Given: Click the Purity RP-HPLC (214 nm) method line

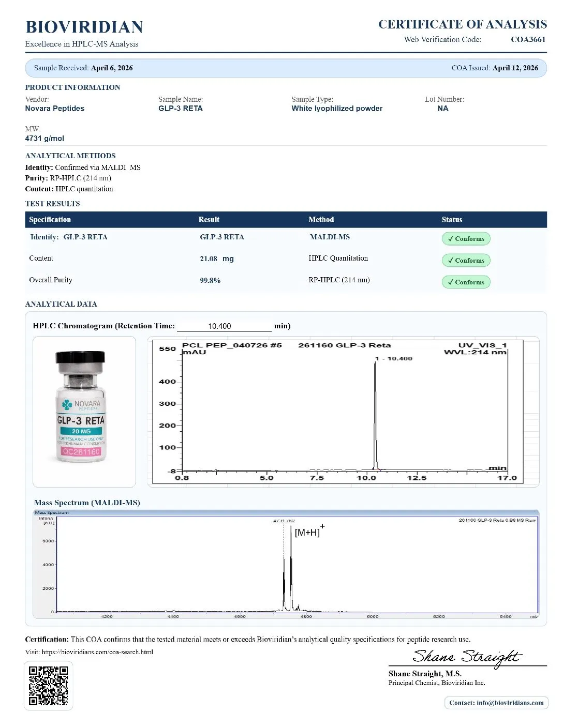Looking at the screenshot, I should pyautogui.click(x=68, y=178).
